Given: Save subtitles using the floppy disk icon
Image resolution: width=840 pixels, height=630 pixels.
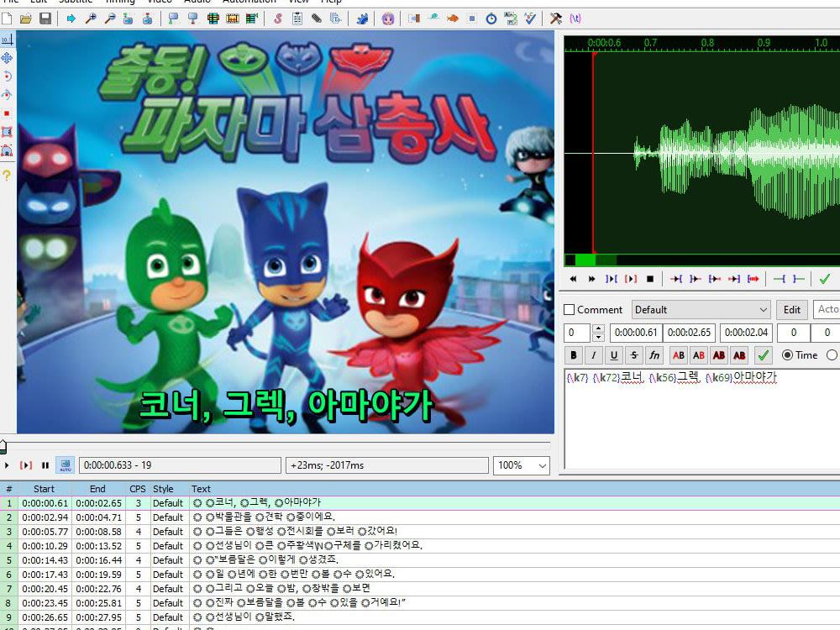Looking at the screenshot, I should (45, 18).
